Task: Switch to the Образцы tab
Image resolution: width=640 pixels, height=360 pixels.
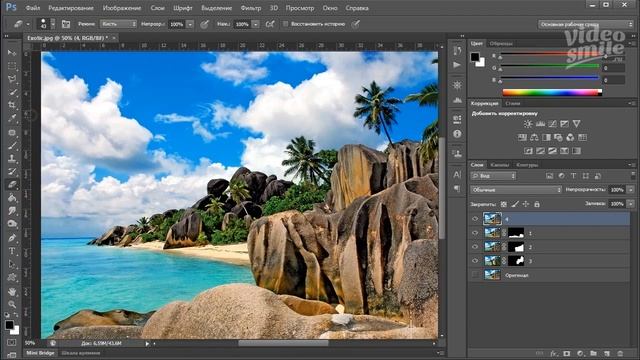Action: pyautogui.click(x=501, y=43)
